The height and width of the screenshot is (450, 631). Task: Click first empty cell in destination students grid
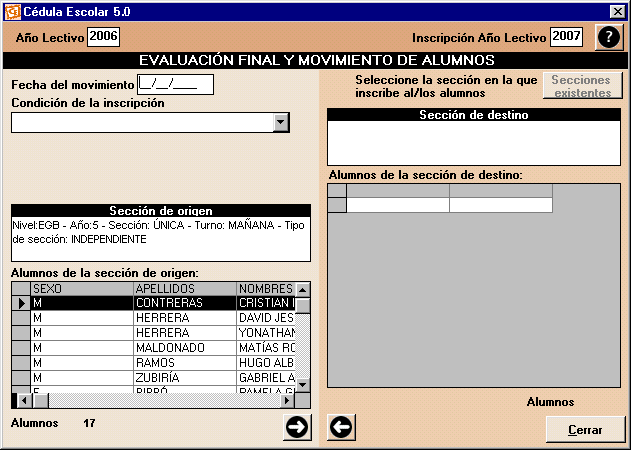[x=398, y=205]
